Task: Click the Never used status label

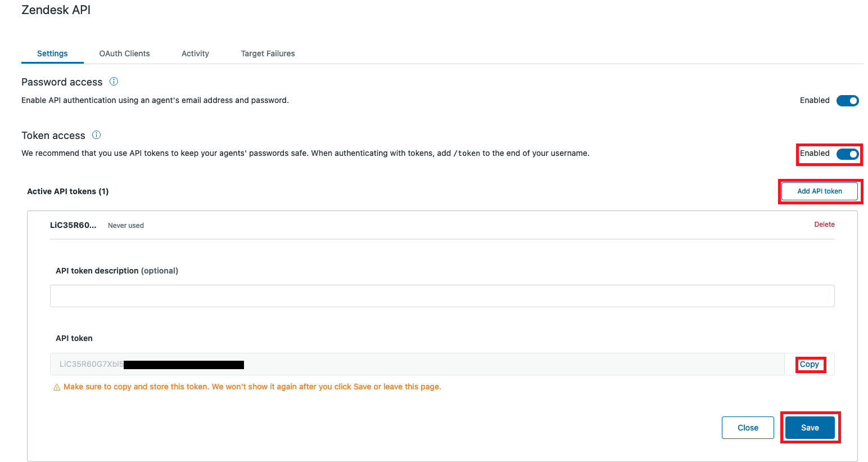Action: 126,226
